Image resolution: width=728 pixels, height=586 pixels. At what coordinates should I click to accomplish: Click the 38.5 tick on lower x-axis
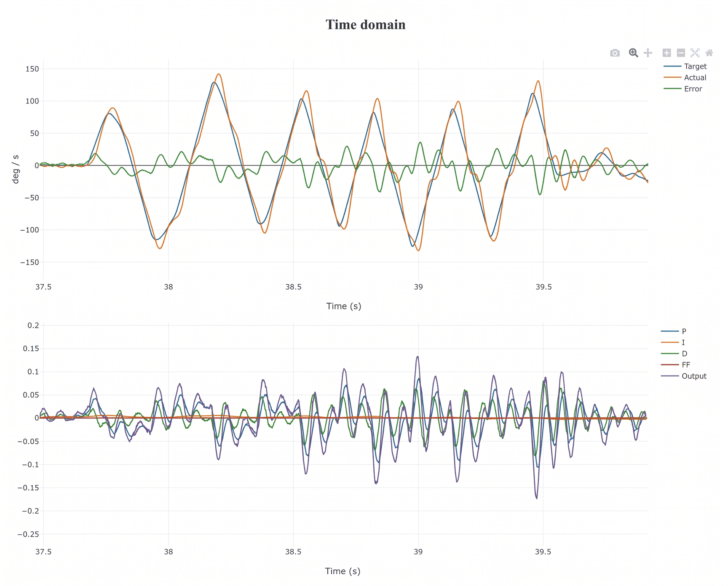(293, 552)
